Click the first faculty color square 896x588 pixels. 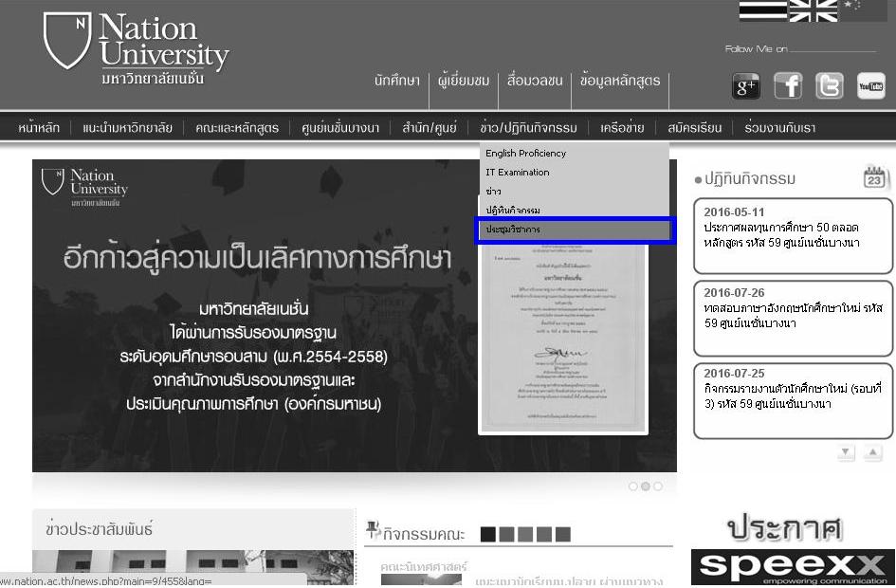(487, 535)
